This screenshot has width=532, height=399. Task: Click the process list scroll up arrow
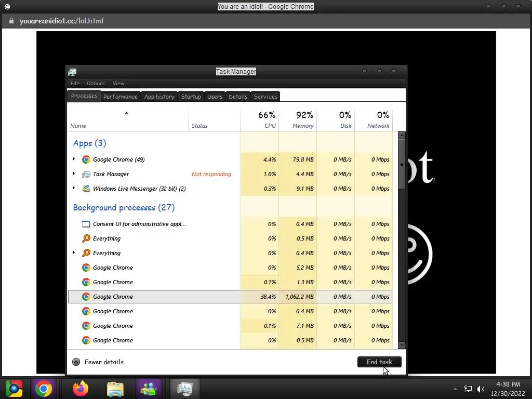click(x=402, y=136)
